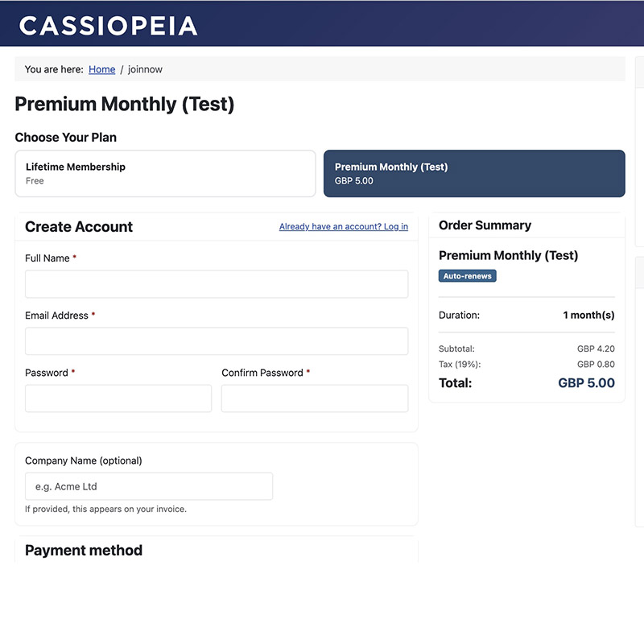
Task: Click the Auto-renews badge
Action: click(x=467, y=276)
